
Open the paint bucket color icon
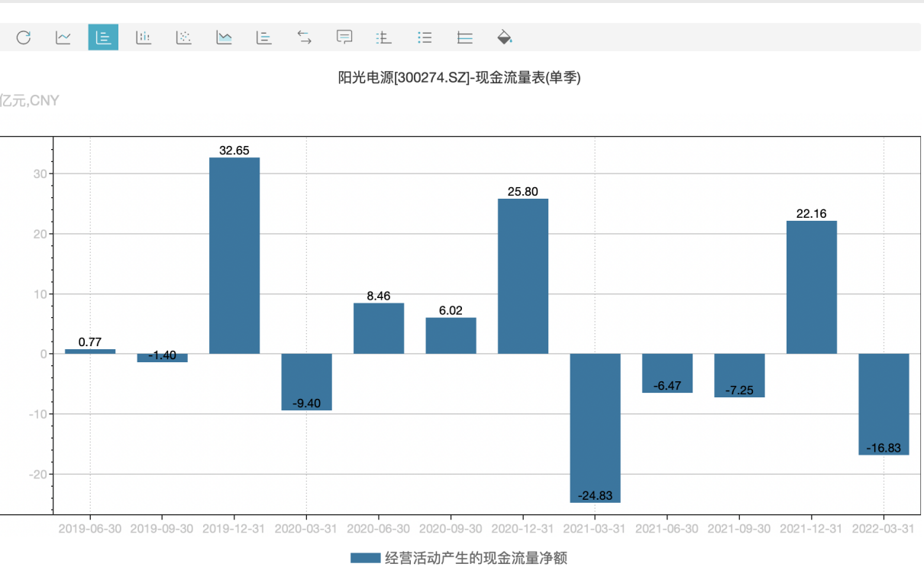coord(505,37)
